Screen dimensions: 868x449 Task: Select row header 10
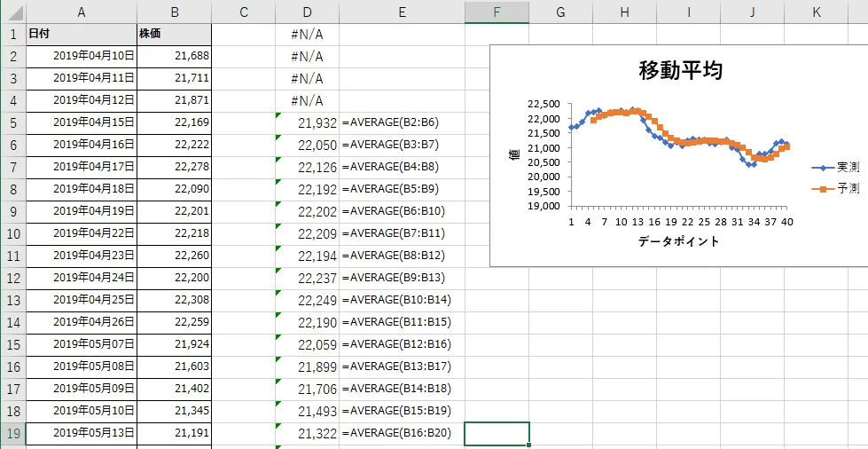coord(13,234)
